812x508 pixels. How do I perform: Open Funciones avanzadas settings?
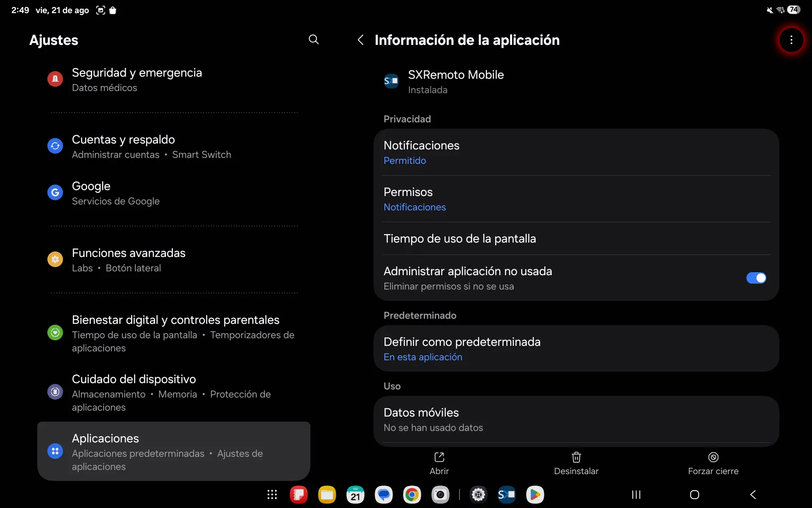point(174,260)
